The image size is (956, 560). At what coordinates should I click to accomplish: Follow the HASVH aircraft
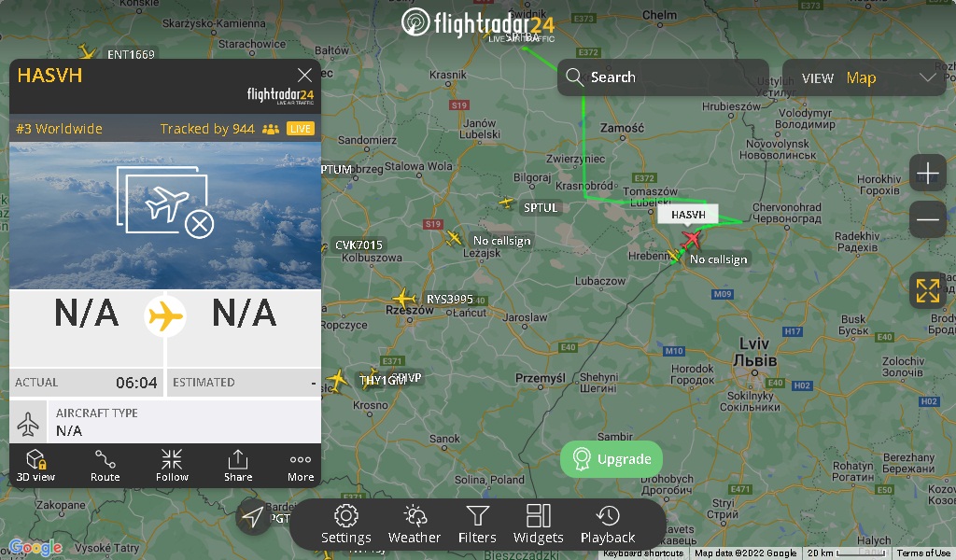pyautogui.click(x=172, y=466)
